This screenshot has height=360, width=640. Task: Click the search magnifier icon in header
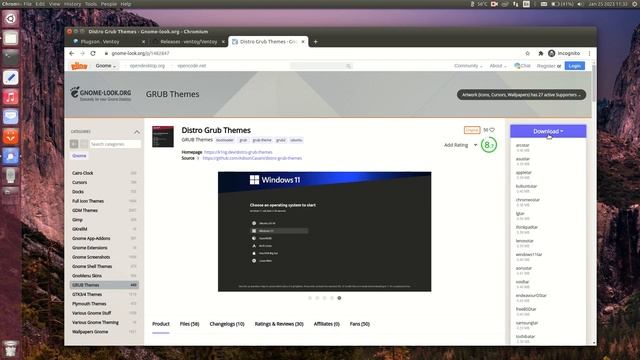348,66
